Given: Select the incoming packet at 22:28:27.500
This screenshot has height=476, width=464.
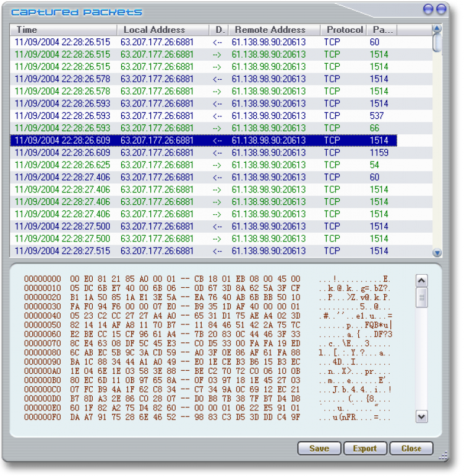Looking at the screenshot, I should tap(221, 227).
